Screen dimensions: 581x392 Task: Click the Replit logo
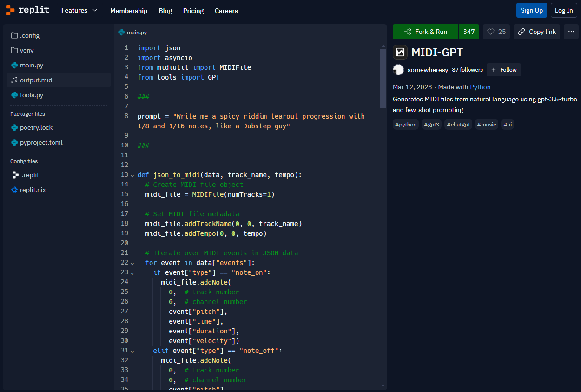pos(27,10)
